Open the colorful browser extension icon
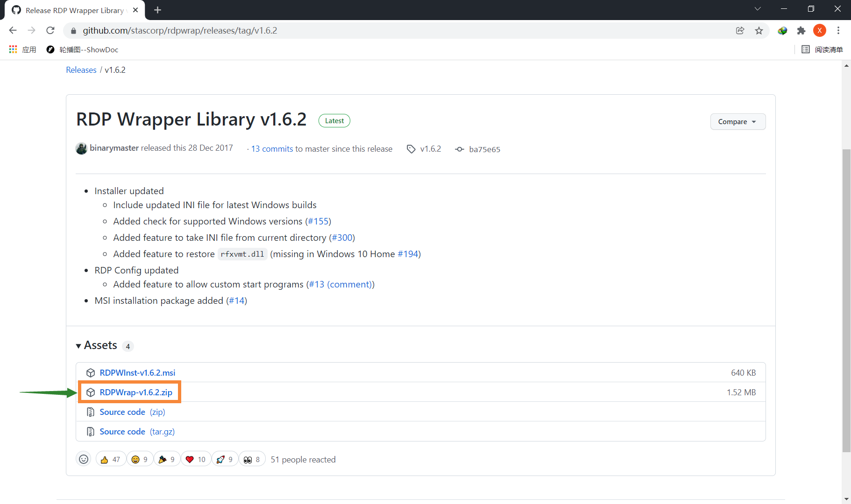This screenshot has width=851, height=504. tap(782, 30)
